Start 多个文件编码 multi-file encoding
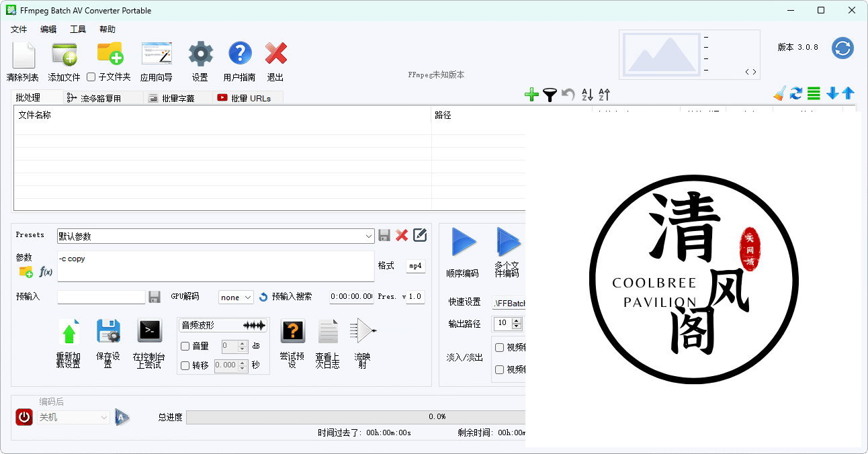Screen dimensions: 868x454 click(x=508, y=242)
